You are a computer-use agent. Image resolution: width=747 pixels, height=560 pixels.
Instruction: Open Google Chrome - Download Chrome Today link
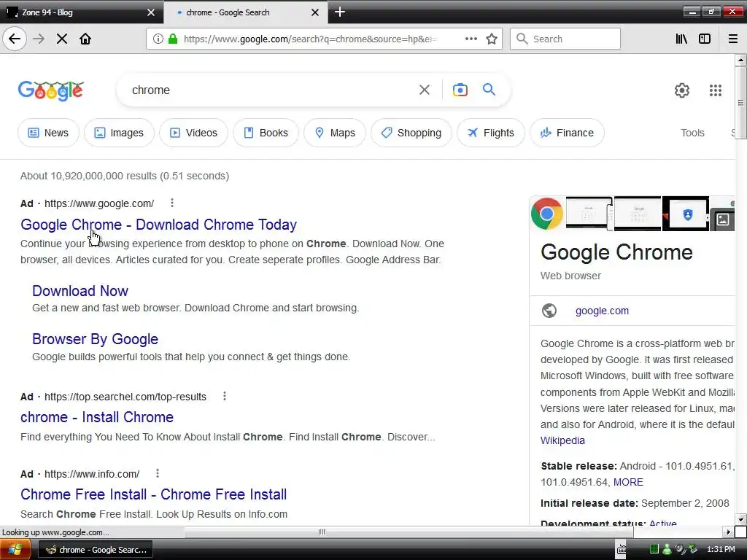click(158, 225)
